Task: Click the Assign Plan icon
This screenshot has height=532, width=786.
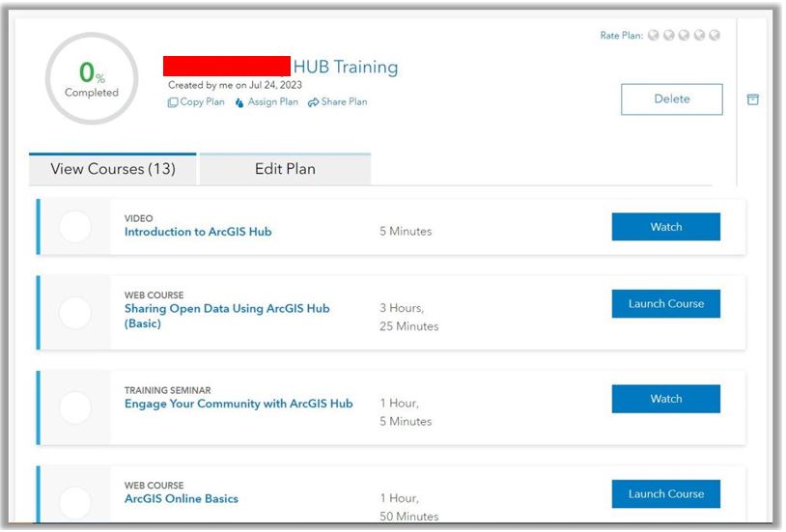Action: [239, 102]
